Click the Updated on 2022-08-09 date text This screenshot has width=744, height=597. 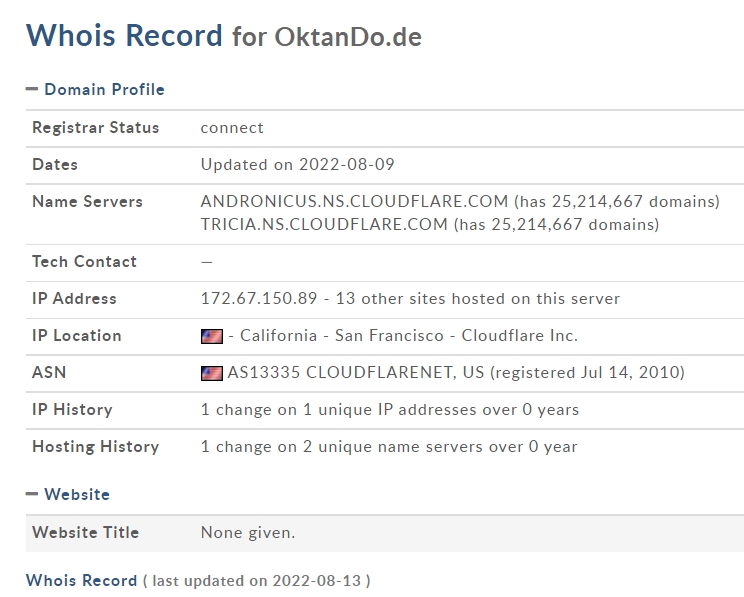coord(298,164)
